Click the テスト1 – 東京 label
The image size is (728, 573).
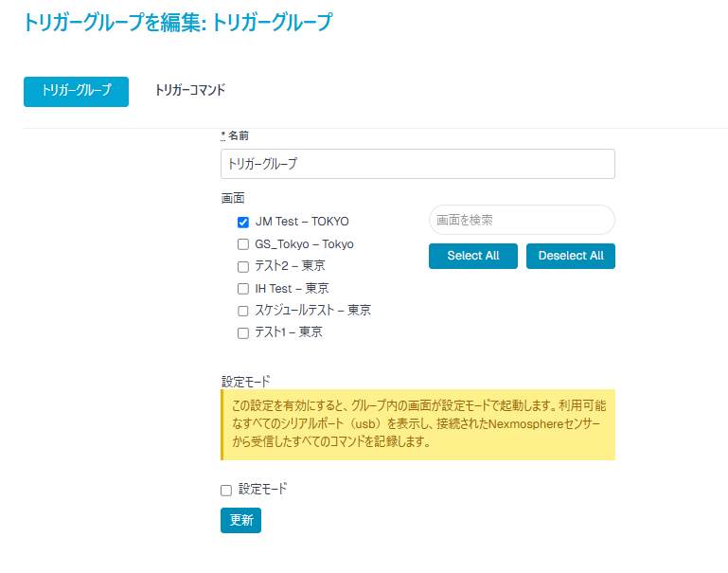[x=289, y=332]
